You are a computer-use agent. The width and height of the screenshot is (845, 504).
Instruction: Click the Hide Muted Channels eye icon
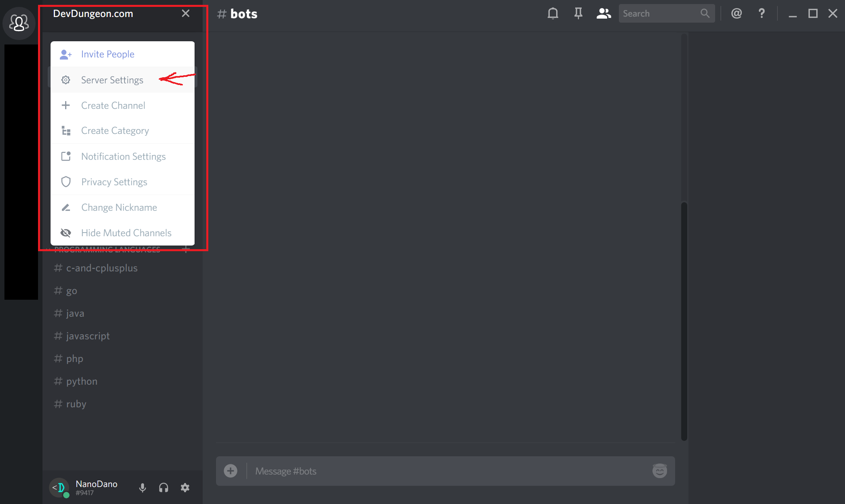coord(67,233)
